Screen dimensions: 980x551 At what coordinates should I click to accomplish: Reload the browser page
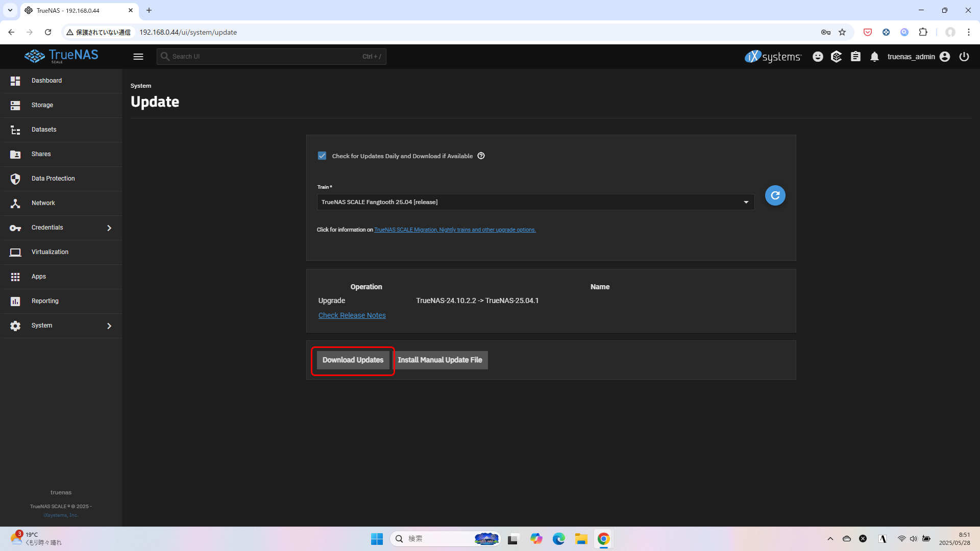click(48, 32)
